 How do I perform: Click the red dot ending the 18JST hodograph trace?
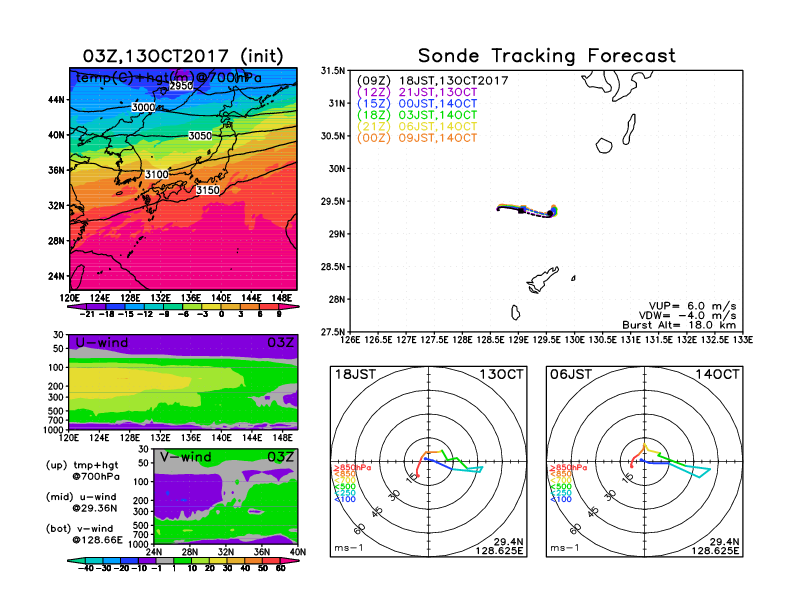(418, 475)
